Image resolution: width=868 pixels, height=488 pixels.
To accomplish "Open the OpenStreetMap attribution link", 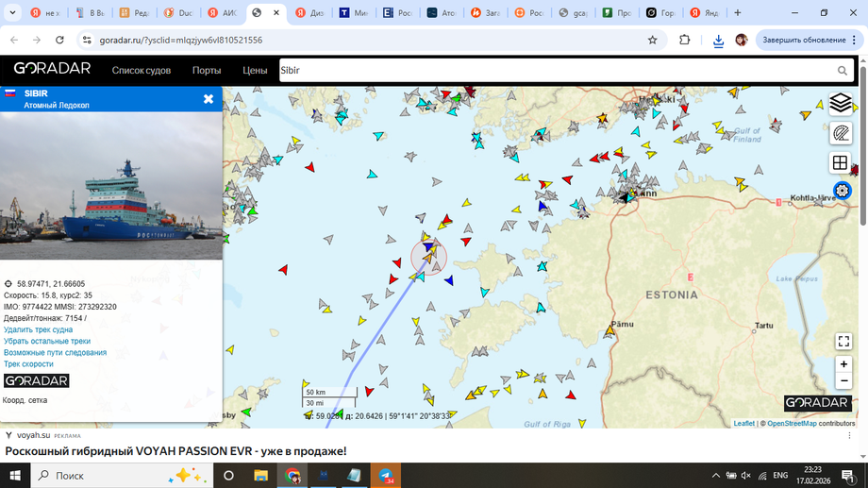I will point(792,423).
